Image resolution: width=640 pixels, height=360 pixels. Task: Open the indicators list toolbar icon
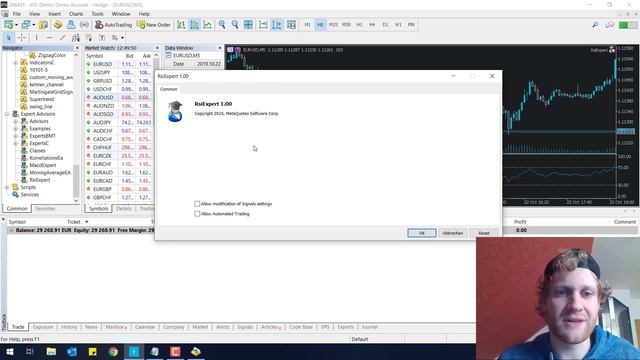click(291, 25)
